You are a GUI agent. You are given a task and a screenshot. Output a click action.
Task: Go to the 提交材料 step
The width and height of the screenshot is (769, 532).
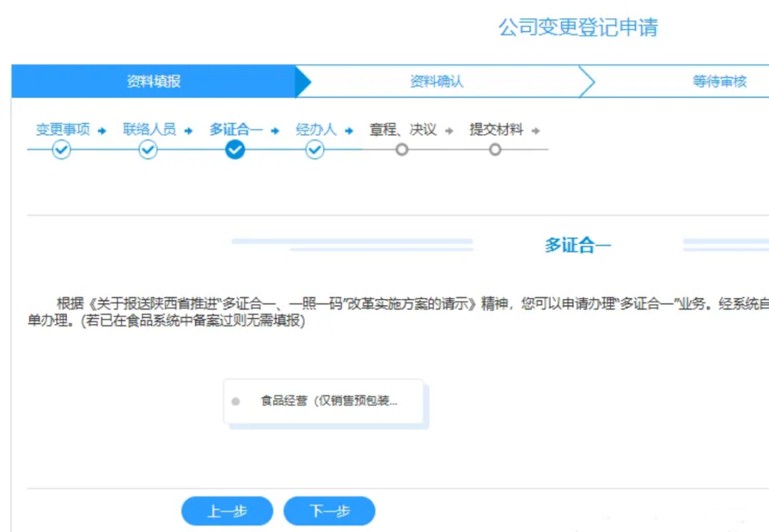click(496, 130)
